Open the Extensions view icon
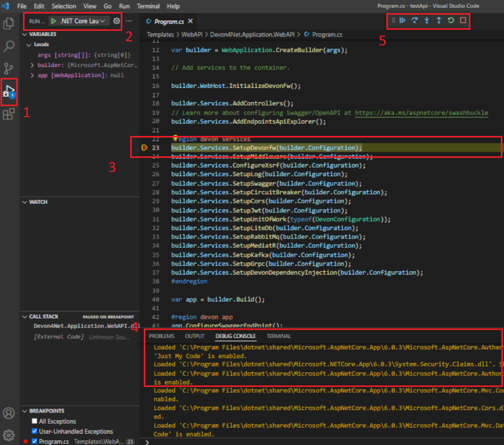The image size is (504, 445). point(9,115)
